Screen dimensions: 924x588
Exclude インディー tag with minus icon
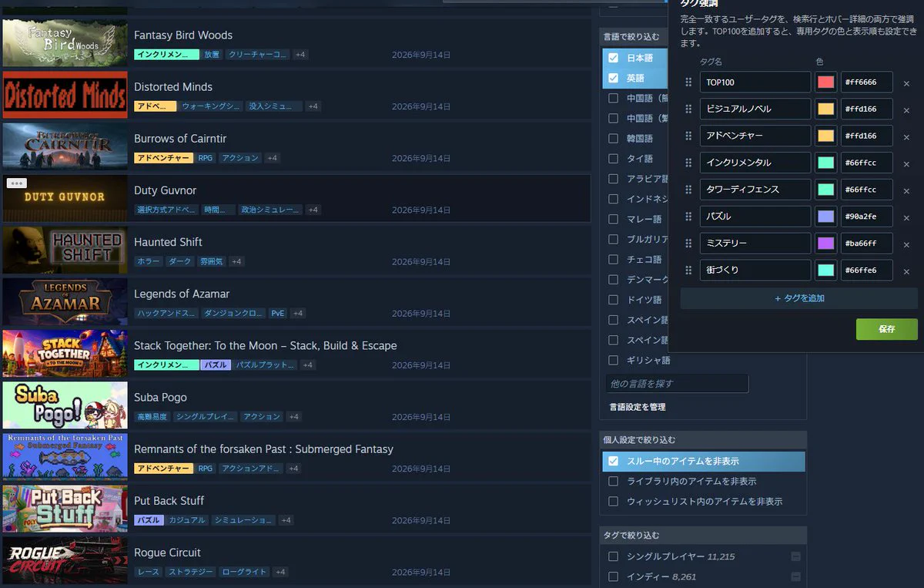795,576
